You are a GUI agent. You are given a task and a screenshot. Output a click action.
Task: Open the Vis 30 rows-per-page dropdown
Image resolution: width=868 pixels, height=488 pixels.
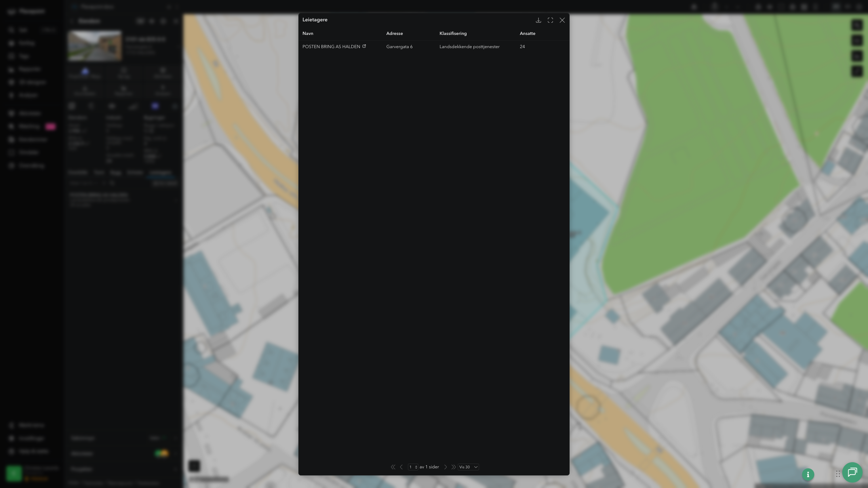[x=468, y=467]
